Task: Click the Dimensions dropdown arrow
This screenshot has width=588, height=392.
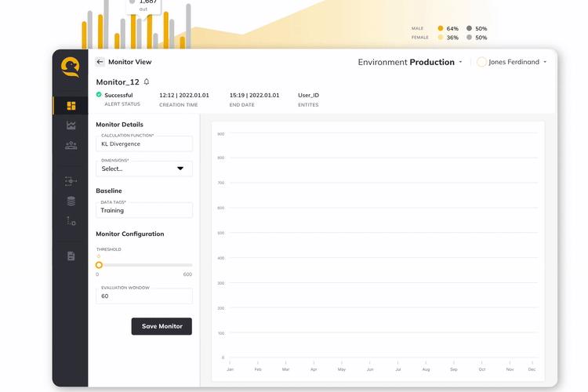Action: 180,169
